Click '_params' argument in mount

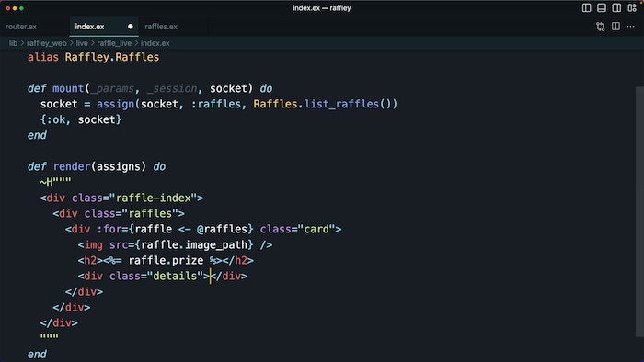tap(112, 89)
